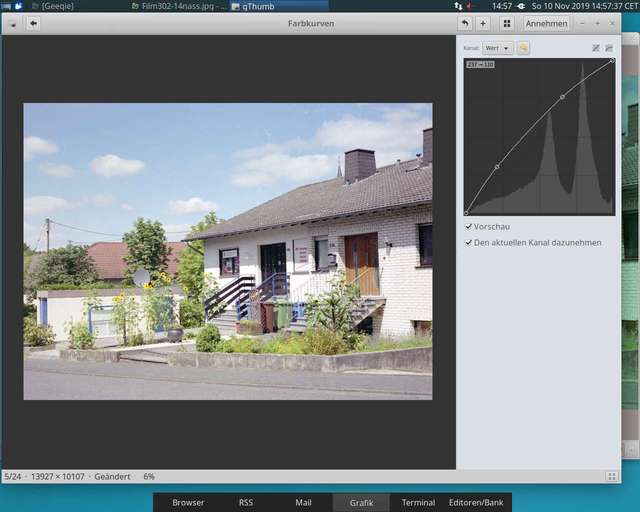Screen dimensions: 640x512
Task: Select the linear histogram scale icon
Action: [596, 48]
